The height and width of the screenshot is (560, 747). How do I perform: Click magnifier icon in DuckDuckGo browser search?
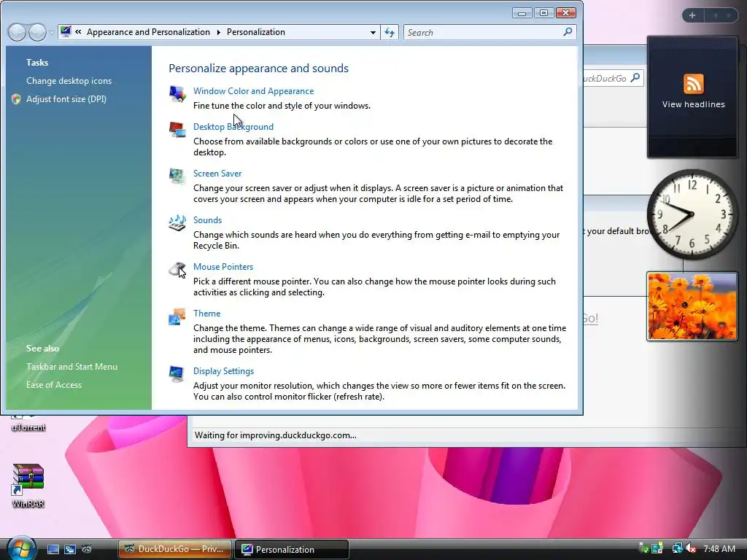(x=635, y=77)
